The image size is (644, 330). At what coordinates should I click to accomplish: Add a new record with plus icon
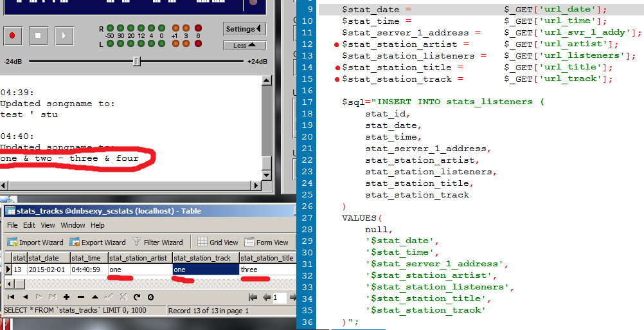pos(67,297)
